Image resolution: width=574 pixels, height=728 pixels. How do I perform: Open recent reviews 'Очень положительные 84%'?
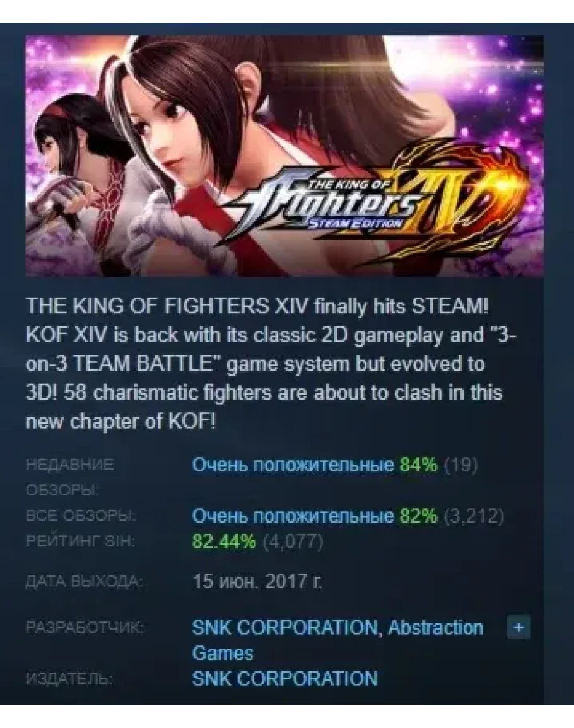314,465
